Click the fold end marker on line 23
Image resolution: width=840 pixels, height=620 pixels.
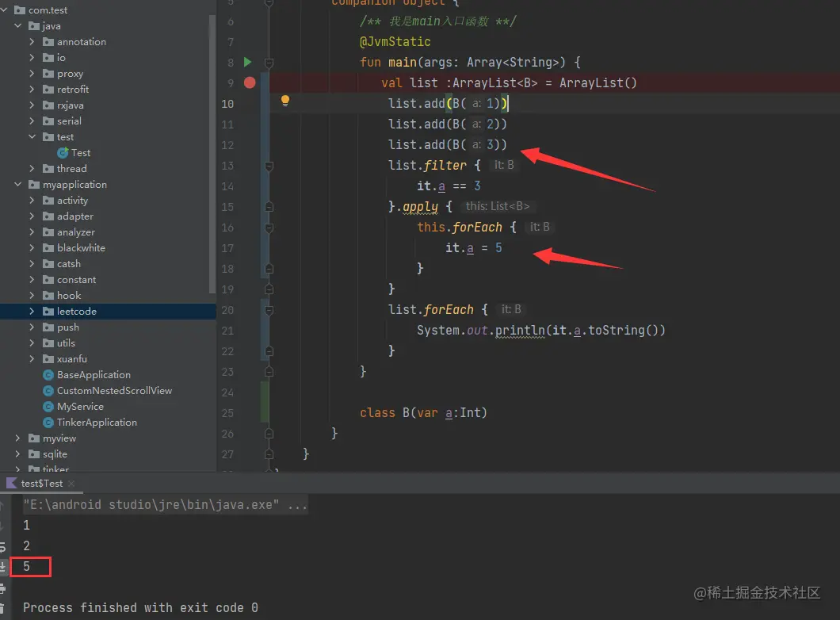tap(269, 372)
